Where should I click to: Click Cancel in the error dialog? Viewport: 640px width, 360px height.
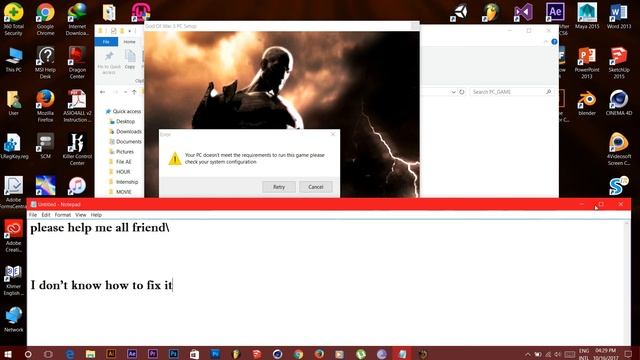tap(316, 187)
